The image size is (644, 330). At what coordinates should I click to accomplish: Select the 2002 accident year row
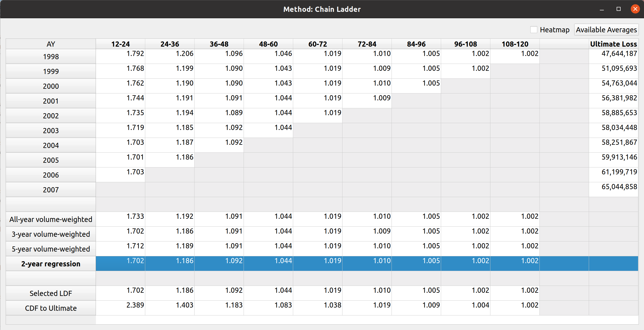coord(51,115)
